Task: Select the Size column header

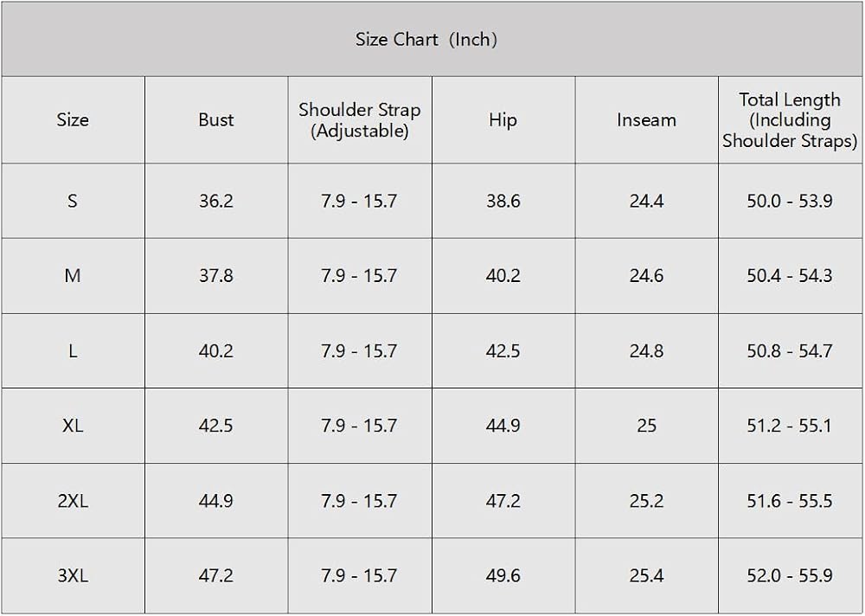Action: [x=73, y=119]
